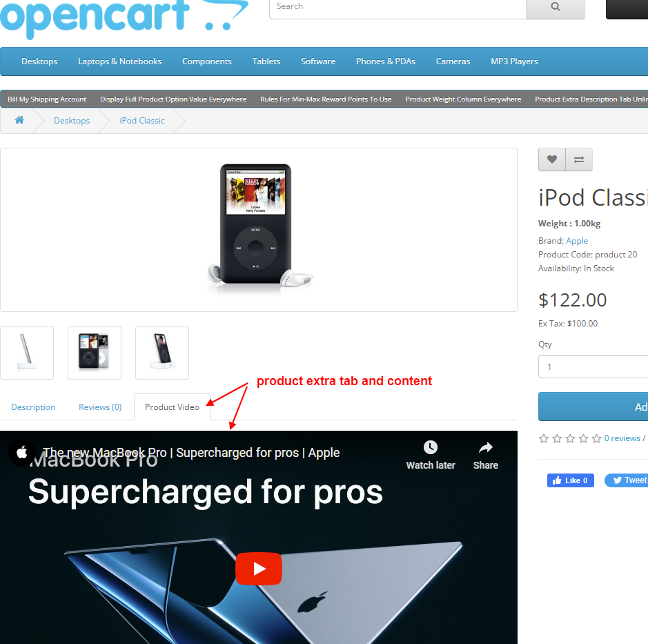Click the Facebook Like button
The width and height of the screenshot is (648, 644).
570,480
